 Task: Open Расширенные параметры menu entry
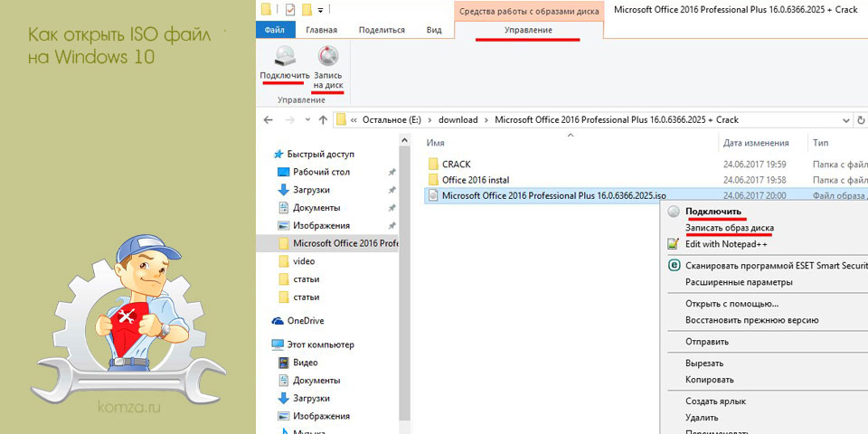coord(739,282)
